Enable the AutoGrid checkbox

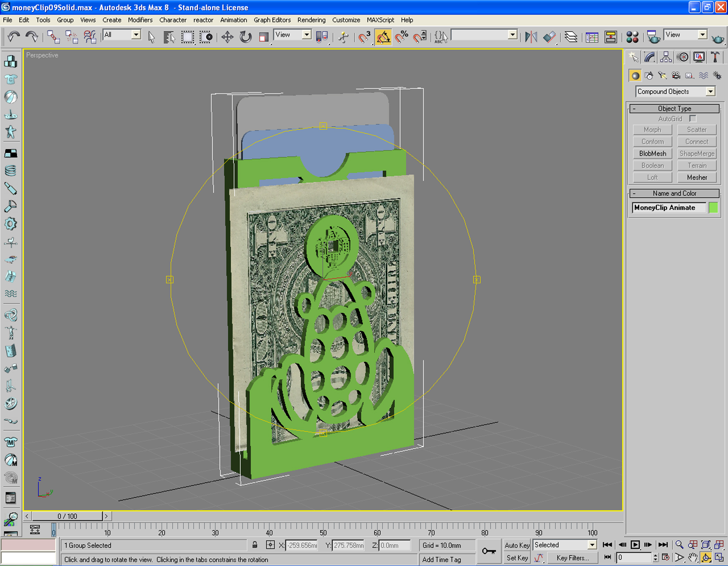click(693, 119)
